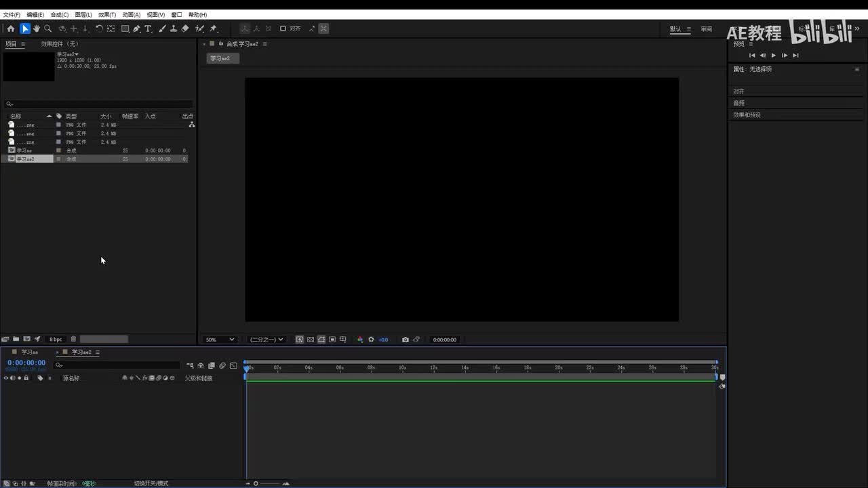Open the Project panel menu icon

pos(22,44)
